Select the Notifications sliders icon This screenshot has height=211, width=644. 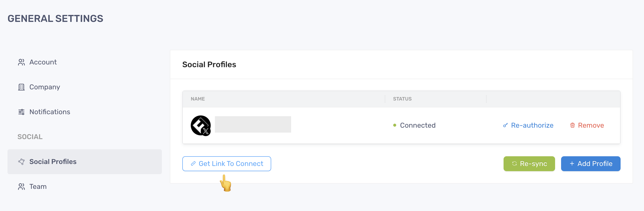21,112
